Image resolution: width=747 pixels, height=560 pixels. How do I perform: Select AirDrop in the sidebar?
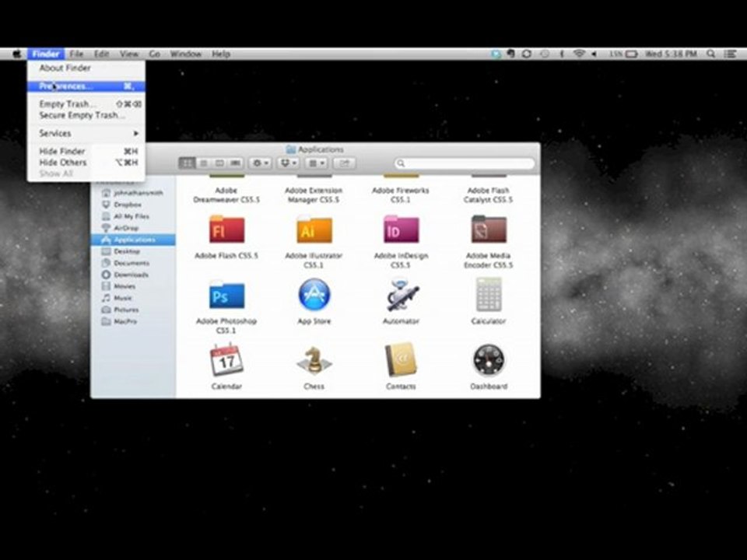[133, 228]
